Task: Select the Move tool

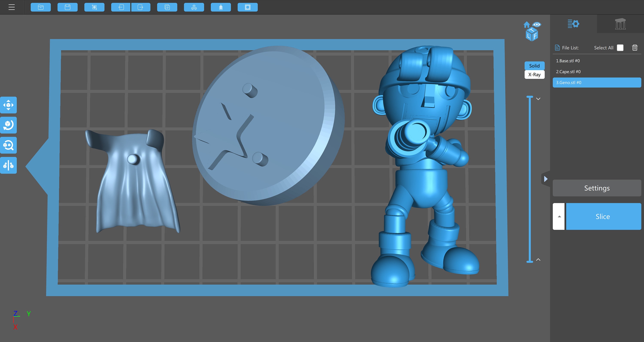Action: [x=9, y=105]
